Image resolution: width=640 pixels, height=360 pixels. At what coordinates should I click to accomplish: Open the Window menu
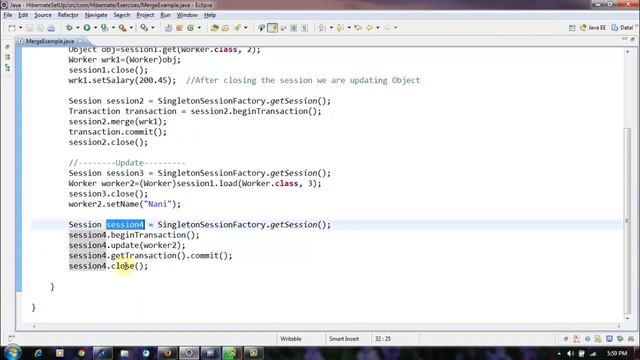coord(187,15)
